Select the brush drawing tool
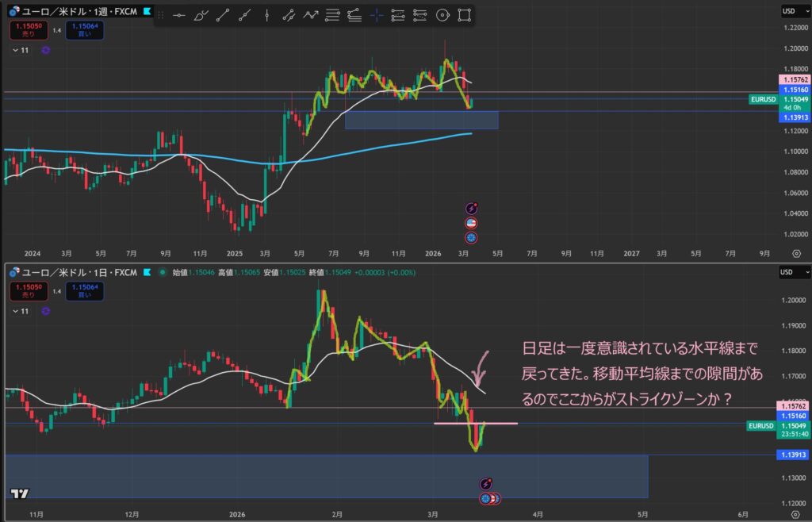Image resolution: width=812 pixels, height=522 pixels. (x=200, y=14)
